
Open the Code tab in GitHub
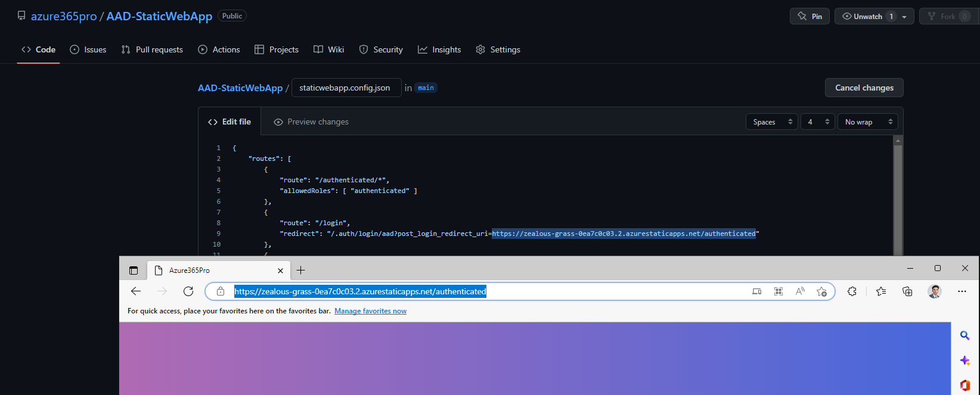pyautogui.click(x=38, y=49)
